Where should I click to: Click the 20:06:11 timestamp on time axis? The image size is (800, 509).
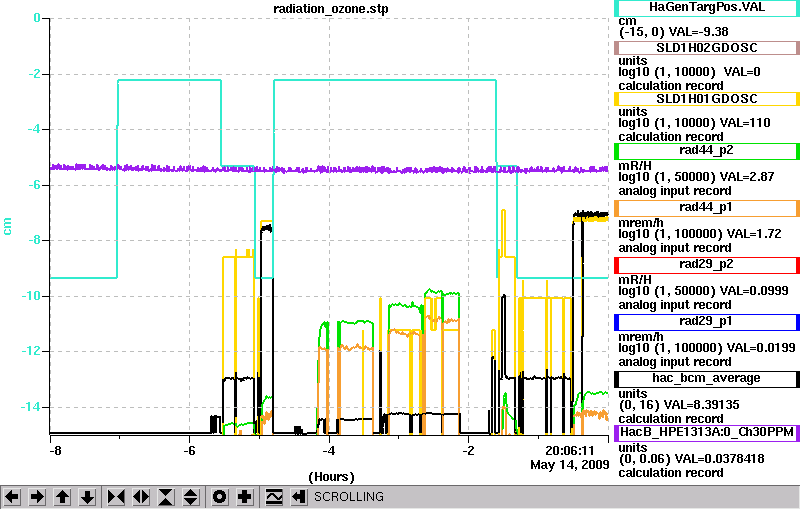(570, 451)
